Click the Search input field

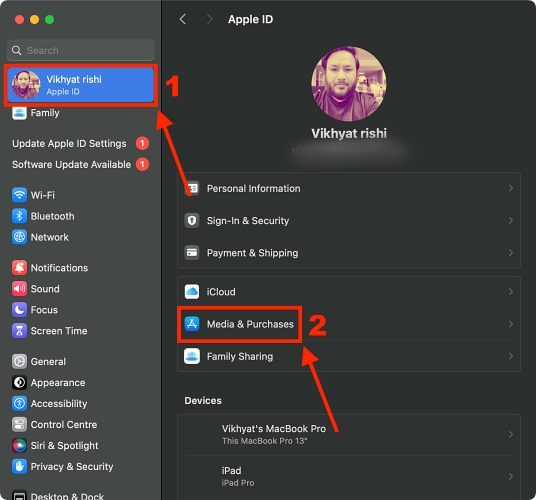tap(81, 50)
